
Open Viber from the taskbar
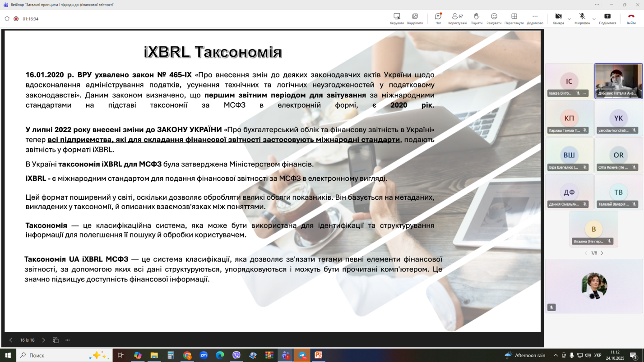click(x=236, y=355)
